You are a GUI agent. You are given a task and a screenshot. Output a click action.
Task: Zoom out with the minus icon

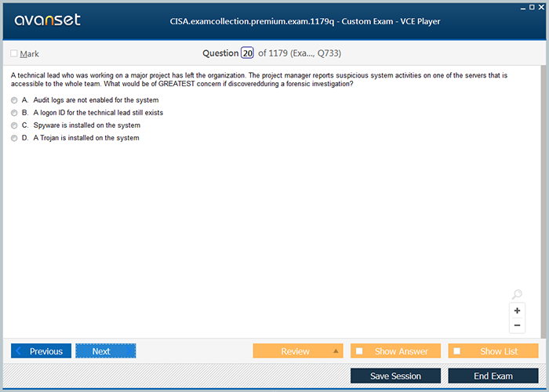[x=517, y=325]
